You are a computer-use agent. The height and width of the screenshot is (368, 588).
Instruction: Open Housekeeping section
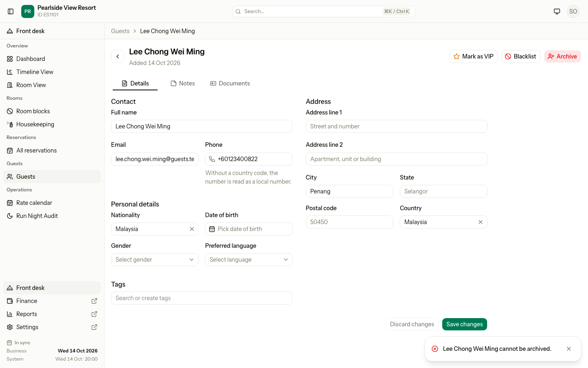tap(52, 124)
